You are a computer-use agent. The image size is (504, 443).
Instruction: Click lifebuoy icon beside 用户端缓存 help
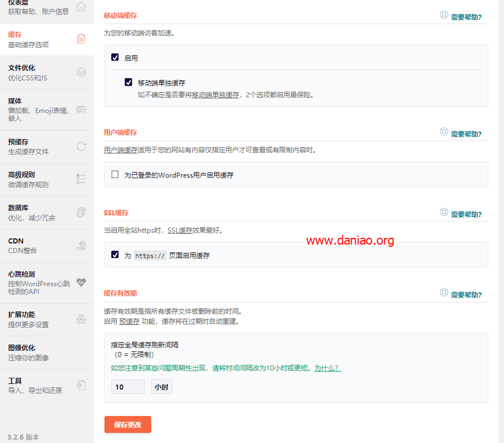444,132
